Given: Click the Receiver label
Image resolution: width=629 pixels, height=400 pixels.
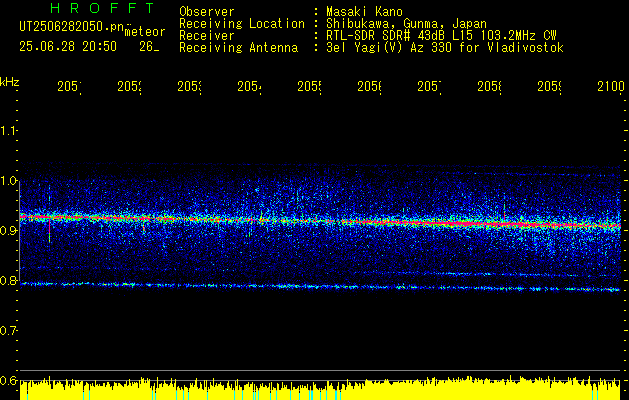Looking at the screenshot, I should (x=207, y=36).
